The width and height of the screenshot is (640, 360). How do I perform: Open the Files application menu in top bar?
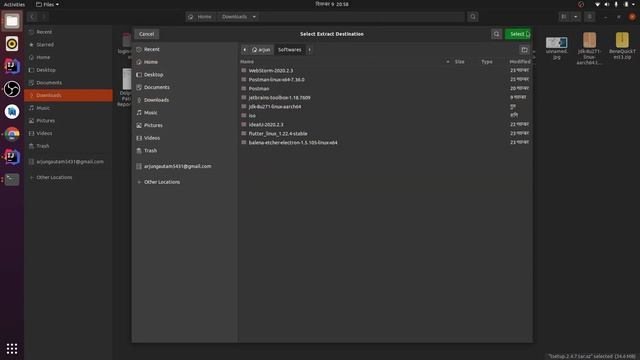(x=47, y=4)
